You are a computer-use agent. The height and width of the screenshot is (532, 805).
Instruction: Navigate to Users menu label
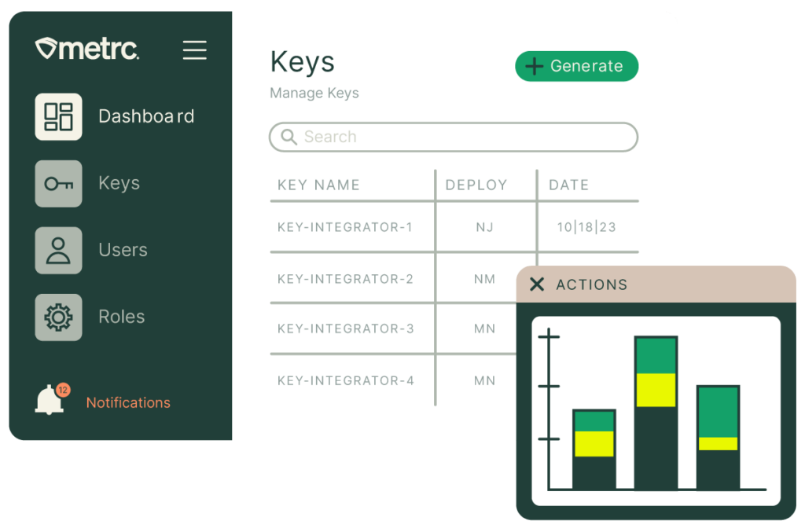coord(123,251)
